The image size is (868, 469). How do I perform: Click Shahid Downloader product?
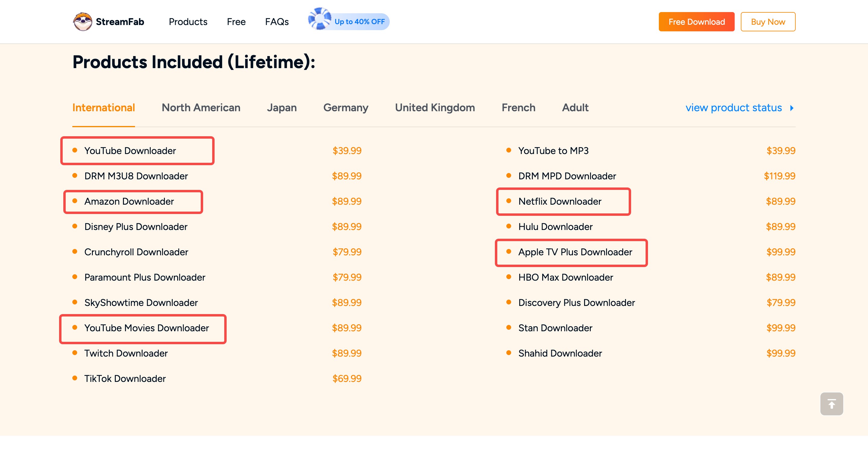(x=560, y=353)
